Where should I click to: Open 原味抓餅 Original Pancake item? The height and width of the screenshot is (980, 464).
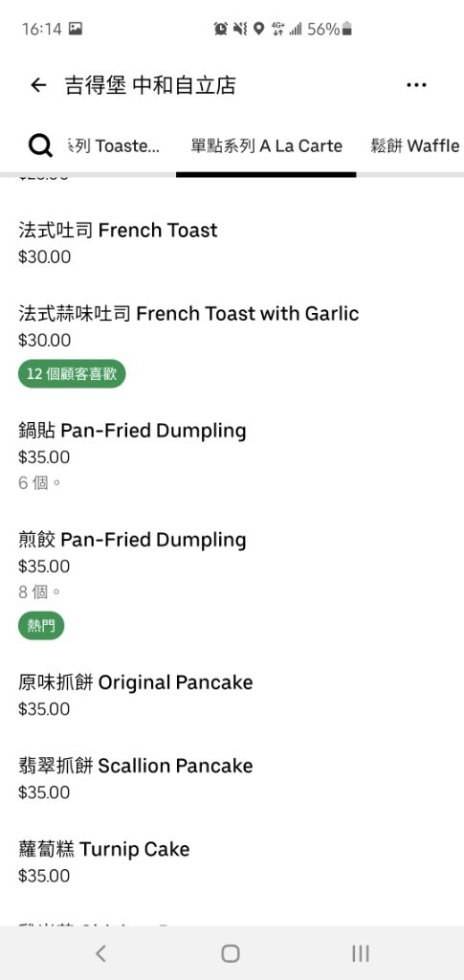[232, 695]
